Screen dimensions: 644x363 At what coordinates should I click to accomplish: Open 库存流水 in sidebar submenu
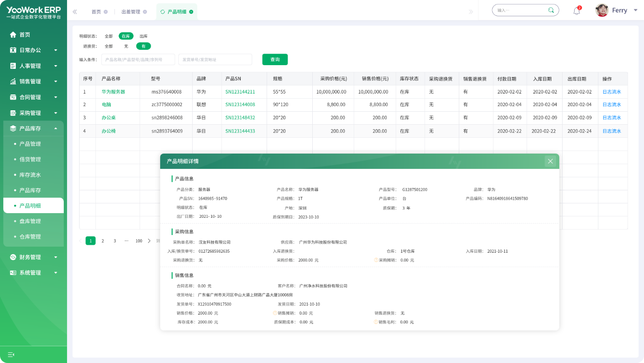(30, 175)
